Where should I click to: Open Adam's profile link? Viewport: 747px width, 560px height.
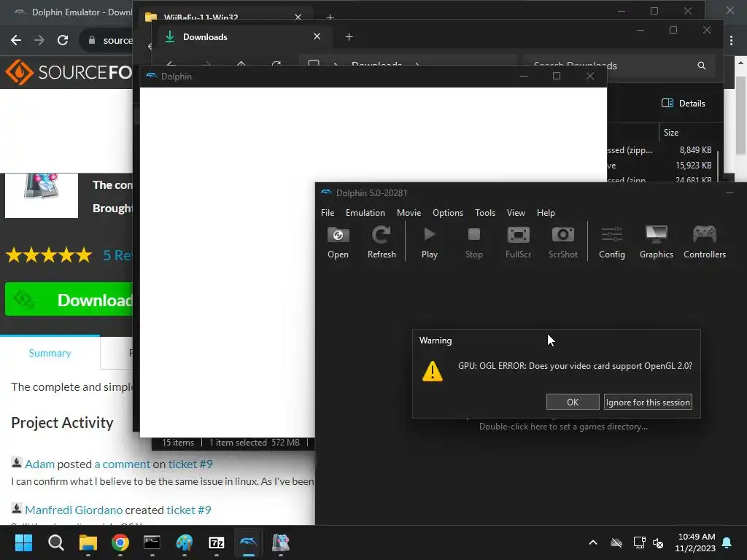(39, 464)
